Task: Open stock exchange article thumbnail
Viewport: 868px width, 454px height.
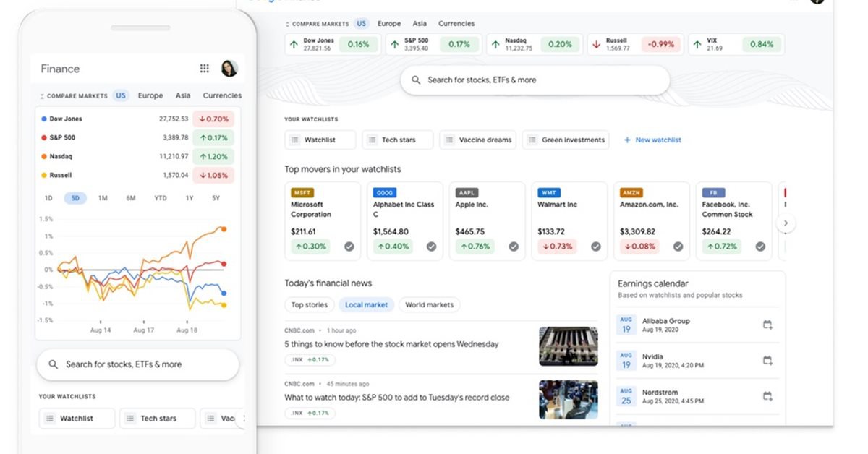Action: pos(569,346)
